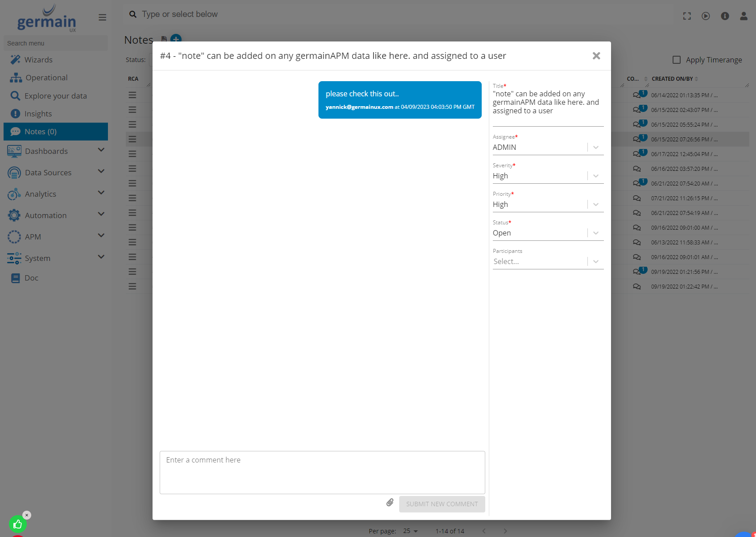Click the play circle icon in header
The height and width of the screenshot is (537, 756).
click(706, 16)
